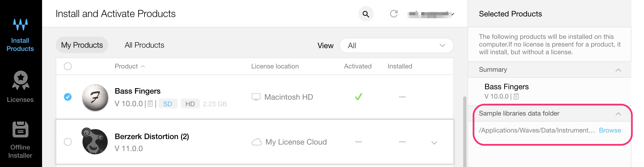The height and width of the screenshot is (167, 644).
Task: Click the Berzerk Distortion product thumbnail
Action: 95,141
